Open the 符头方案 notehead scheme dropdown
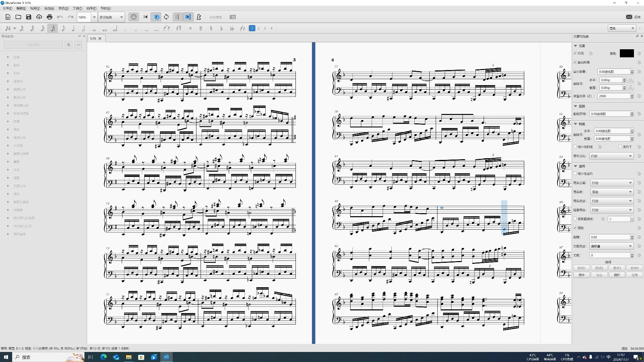 coord(611,183)
